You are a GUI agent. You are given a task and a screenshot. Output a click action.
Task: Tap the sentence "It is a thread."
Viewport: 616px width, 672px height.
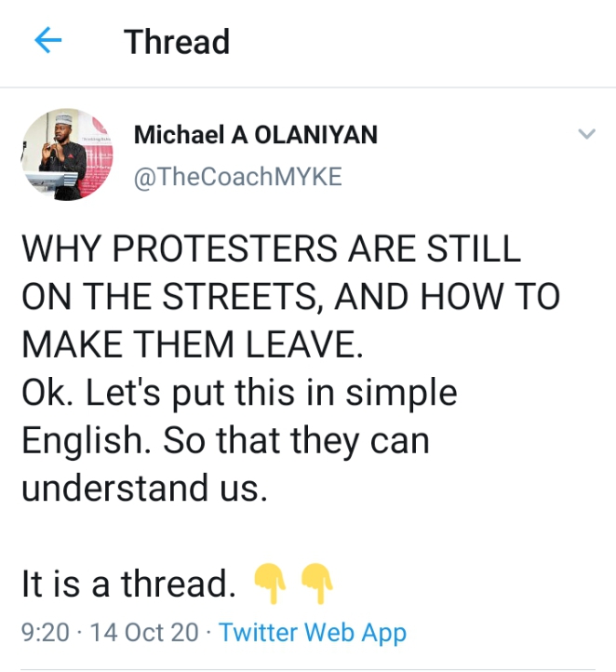[x=128, y=584]
